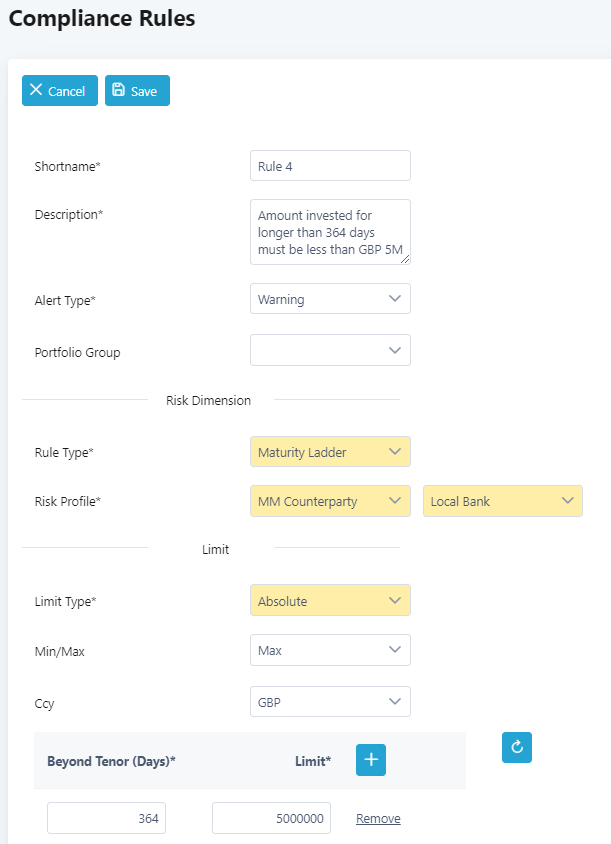Open the Limit Type Absolute dropdown

[330, 600]
